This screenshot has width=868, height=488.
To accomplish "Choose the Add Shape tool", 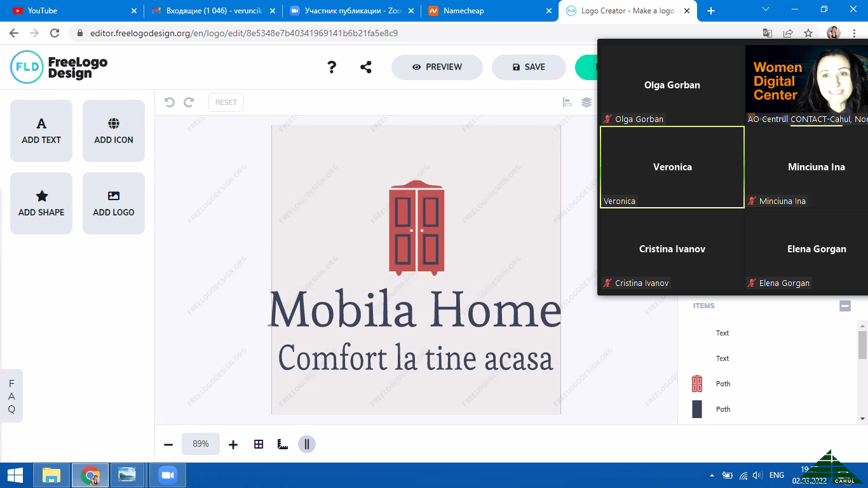I will (x=41, y=203).
